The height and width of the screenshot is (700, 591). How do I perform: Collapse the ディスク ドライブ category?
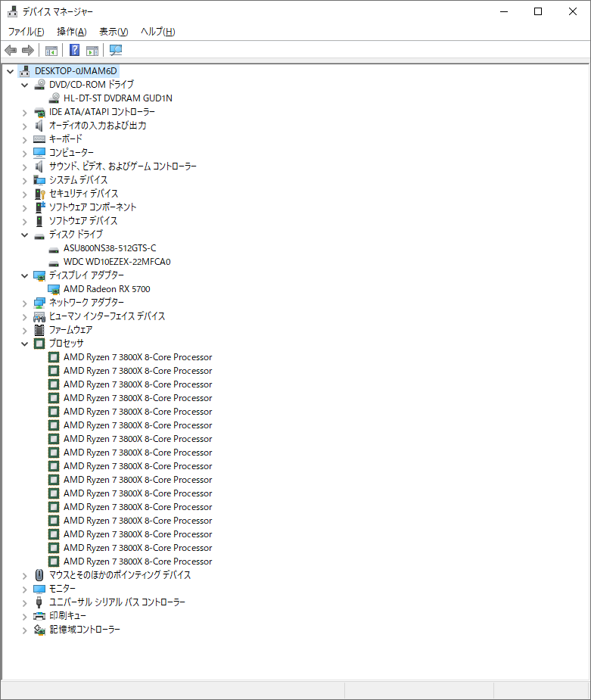pos(24,235)
